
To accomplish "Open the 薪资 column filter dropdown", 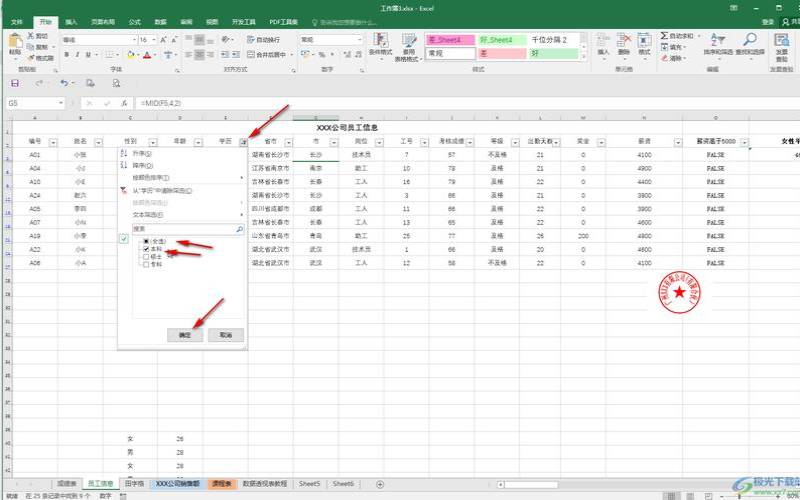I will click(x=678, y=143).
